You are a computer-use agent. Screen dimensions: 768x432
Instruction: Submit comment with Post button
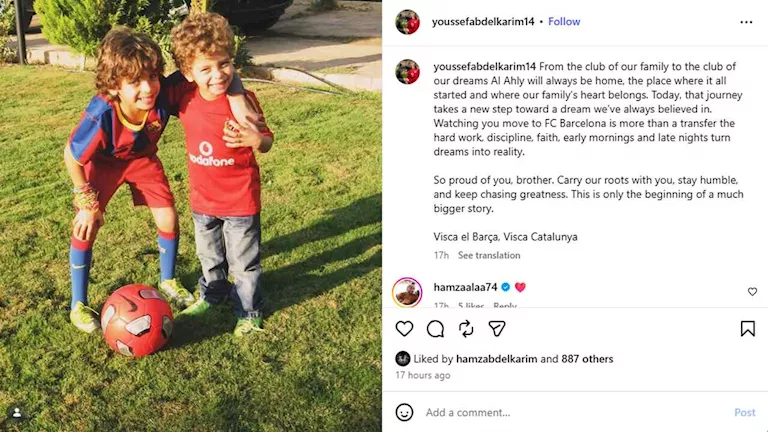744,412
